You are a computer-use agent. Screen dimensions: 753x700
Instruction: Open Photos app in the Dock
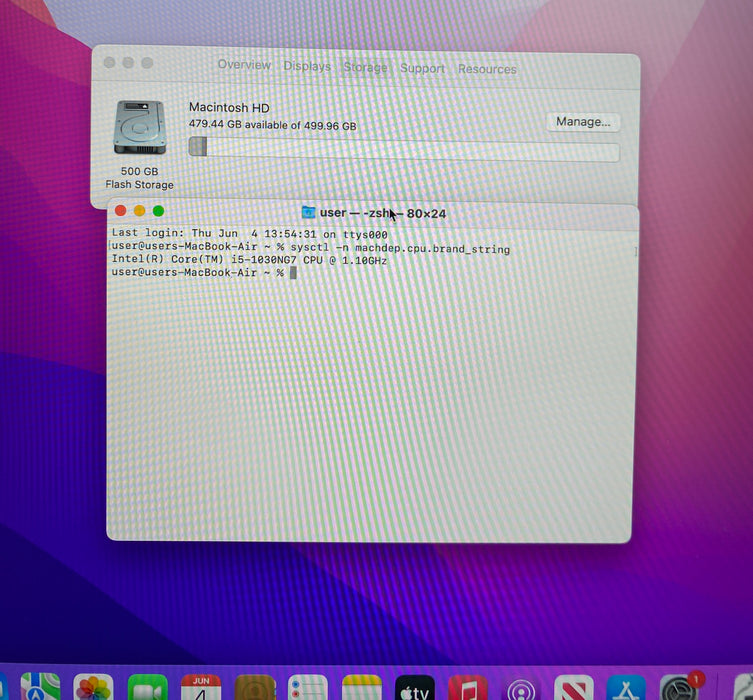pos(93,688)
